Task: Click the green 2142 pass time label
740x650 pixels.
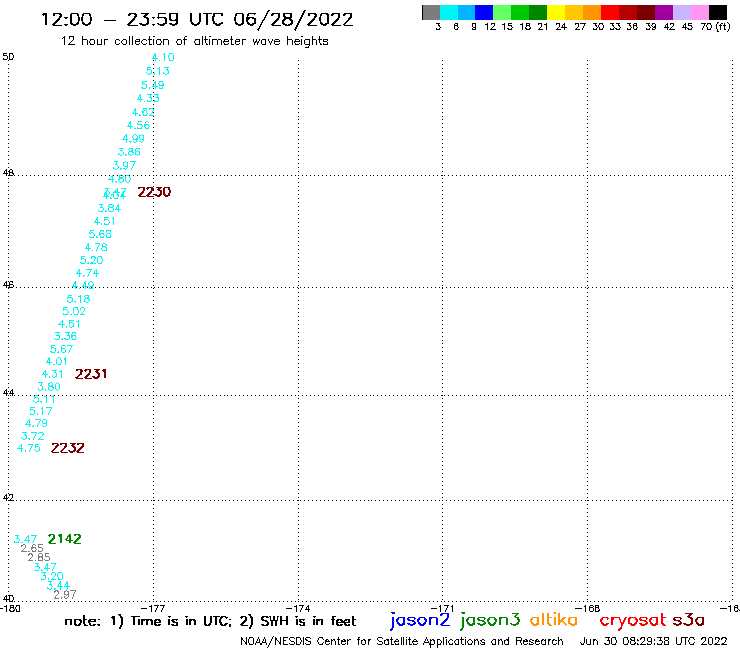Action: [65, 539]
